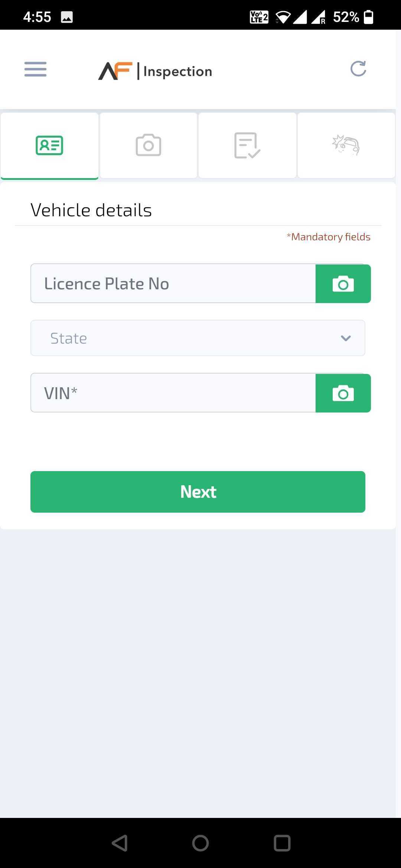This screenshot has width=401, height=868.
Task: Focus the Licence Plate No field
Action: pyautogui.click(x=173, y=283)
